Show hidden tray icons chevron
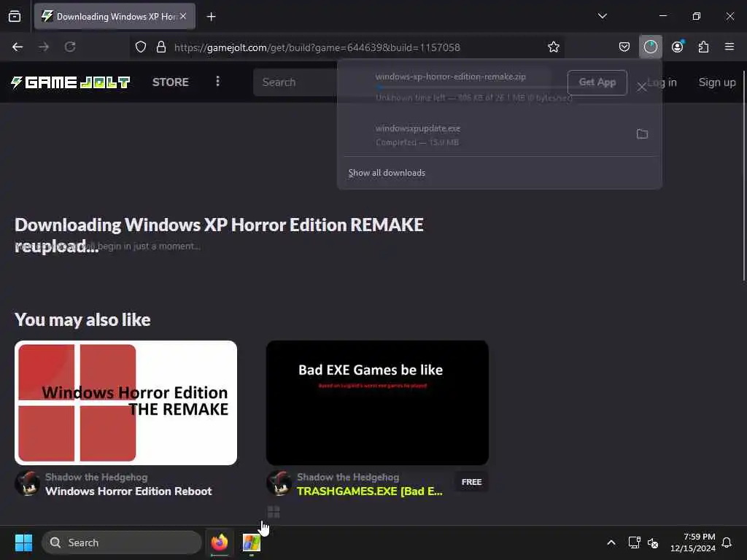The width and height of the screenshot is (747, 560). (611, 542)
